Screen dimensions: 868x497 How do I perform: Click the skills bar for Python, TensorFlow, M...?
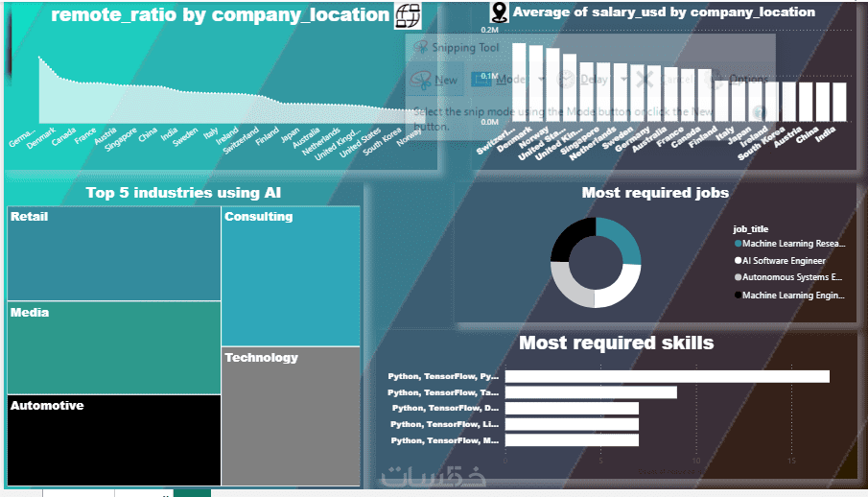tap(572, 440)
